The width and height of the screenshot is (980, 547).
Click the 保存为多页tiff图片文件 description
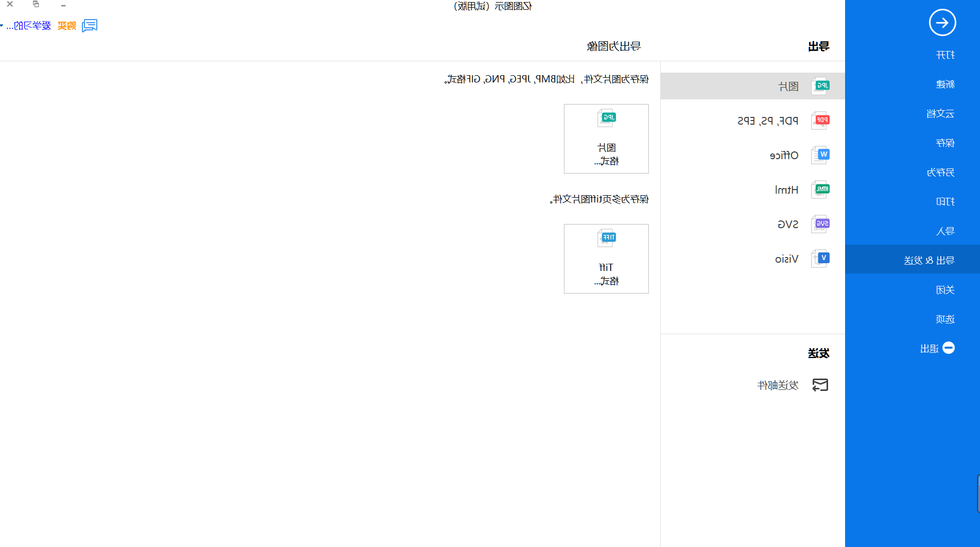599,199
